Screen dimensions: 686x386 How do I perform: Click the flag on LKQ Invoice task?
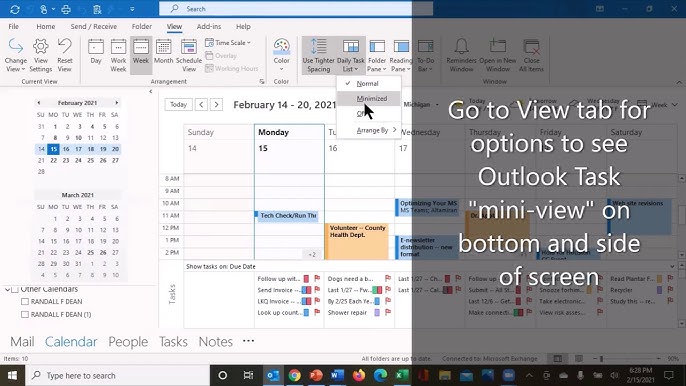pyautogui.click(x=317, y=301)
